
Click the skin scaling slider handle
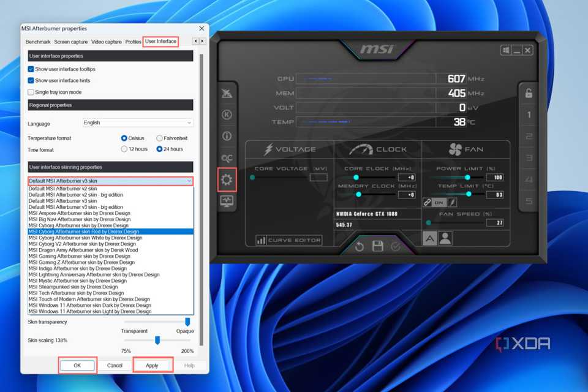pos(157,340)
